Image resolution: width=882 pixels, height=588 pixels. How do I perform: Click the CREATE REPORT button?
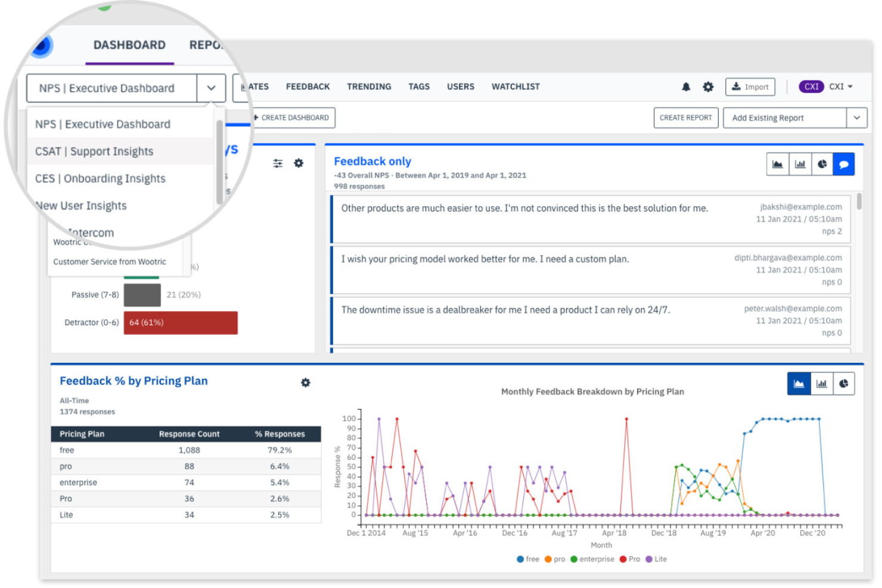[x=686, y=118]
